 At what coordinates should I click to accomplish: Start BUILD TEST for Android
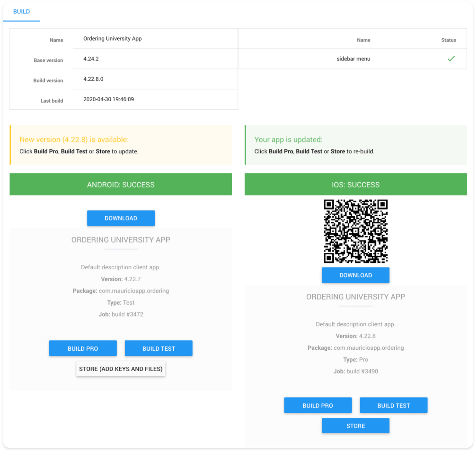tap(159, 348)
